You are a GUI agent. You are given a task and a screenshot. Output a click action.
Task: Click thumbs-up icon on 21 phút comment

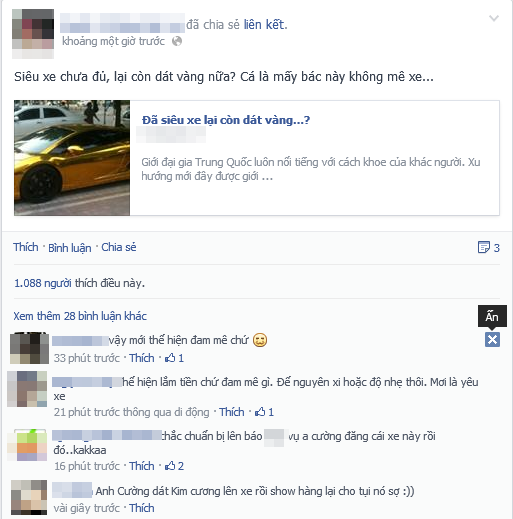260,412
